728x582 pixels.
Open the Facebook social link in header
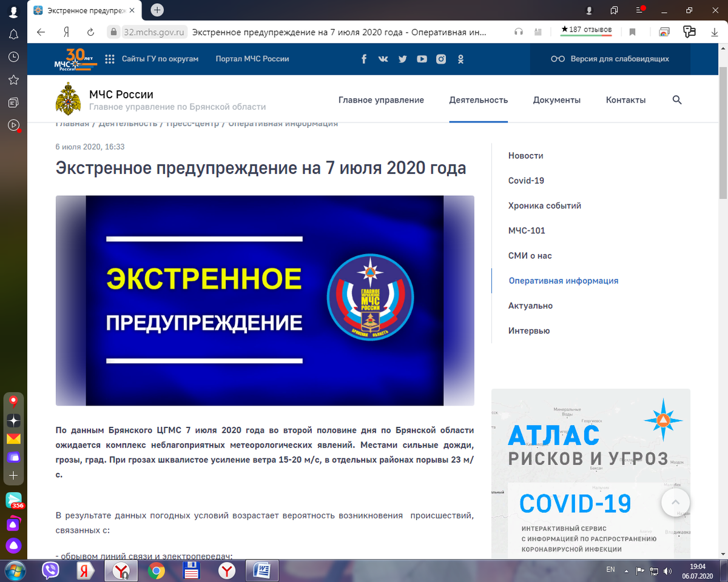(364, 59)
